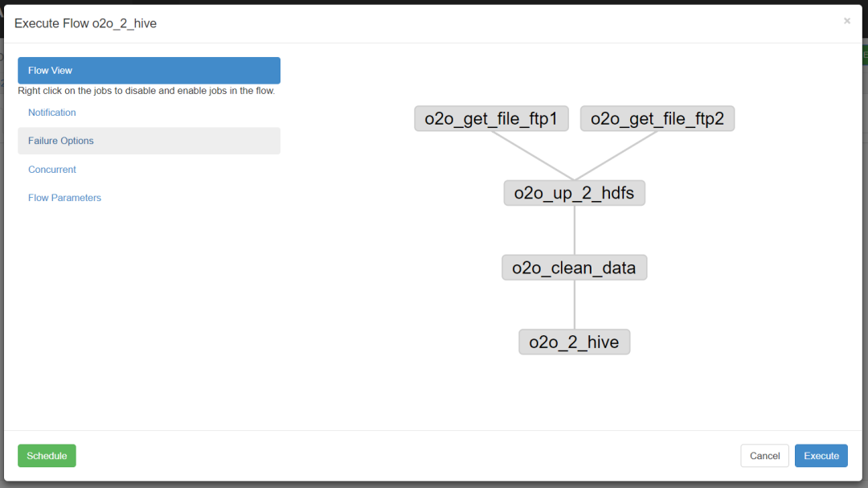Click the 'Right click on the jobs' hint text

tap(146, 90)
